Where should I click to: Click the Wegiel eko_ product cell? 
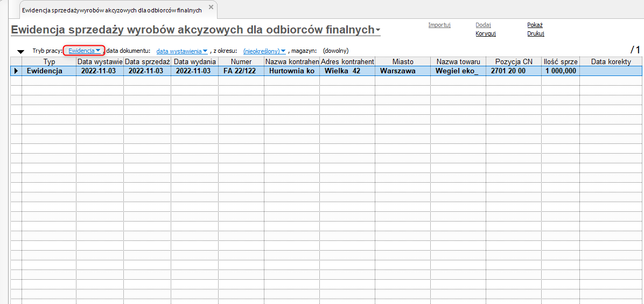click(x=458, y=71)
